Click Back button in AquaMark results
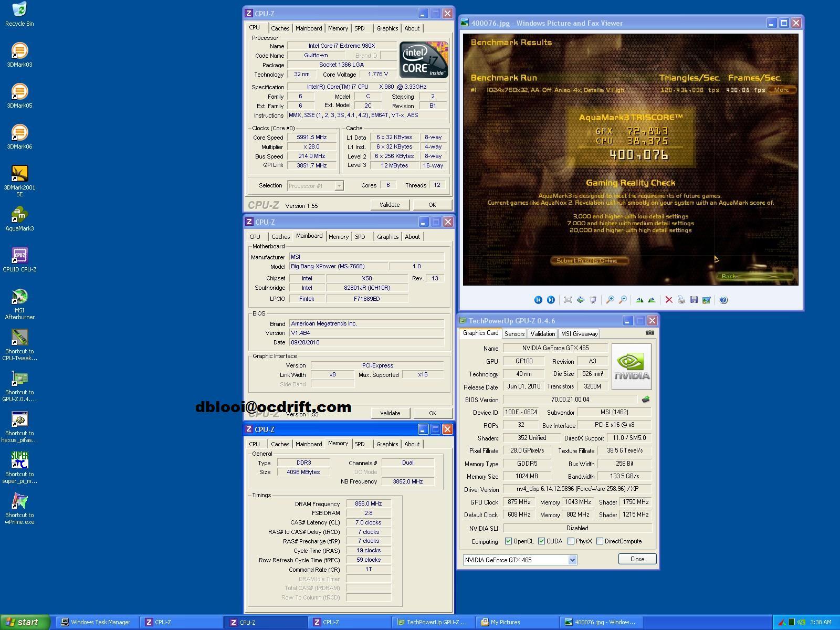840x630 pixels. 754,276
